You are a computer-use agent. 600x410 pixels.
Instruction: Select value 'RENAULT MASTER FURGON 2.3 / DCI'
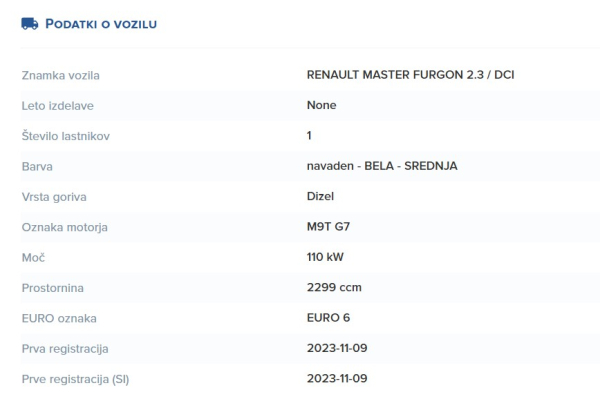[x=410, y=75]
